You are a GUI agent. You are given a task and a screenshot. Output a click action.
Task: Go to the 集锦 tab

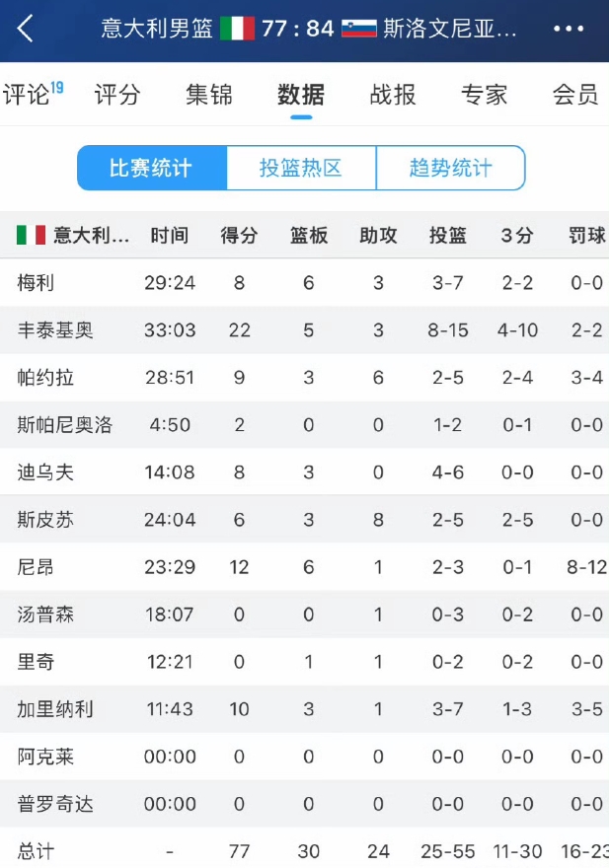point(209,95)
